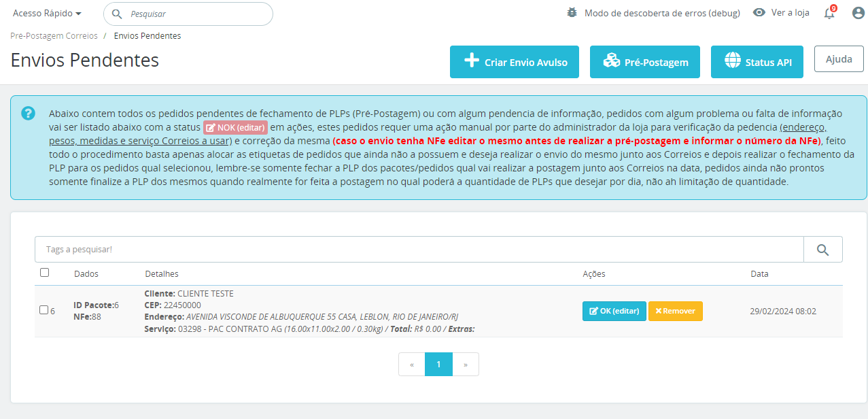
Task: Open the Ver a loja link
Action: pos(790,13)
